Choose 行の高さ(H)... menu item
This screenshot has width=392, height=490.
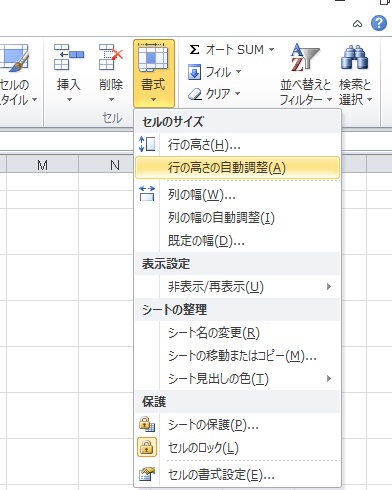click(237, 145)
